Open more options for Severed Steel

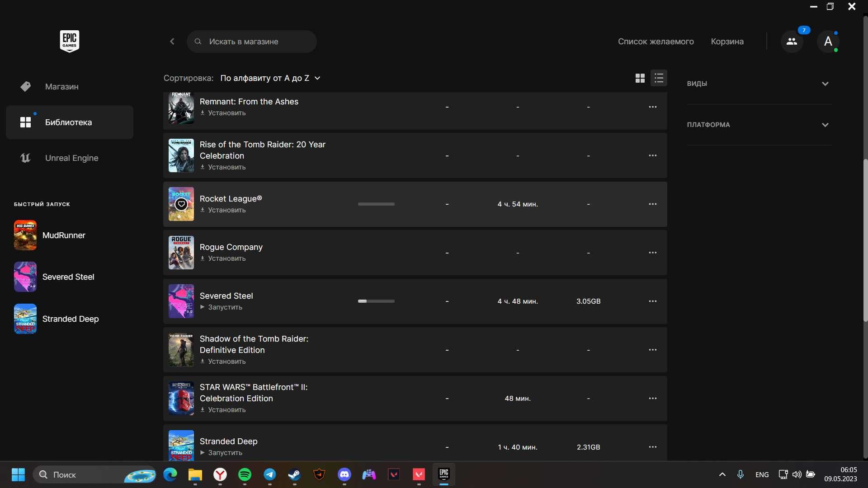(x=653, y=301)
